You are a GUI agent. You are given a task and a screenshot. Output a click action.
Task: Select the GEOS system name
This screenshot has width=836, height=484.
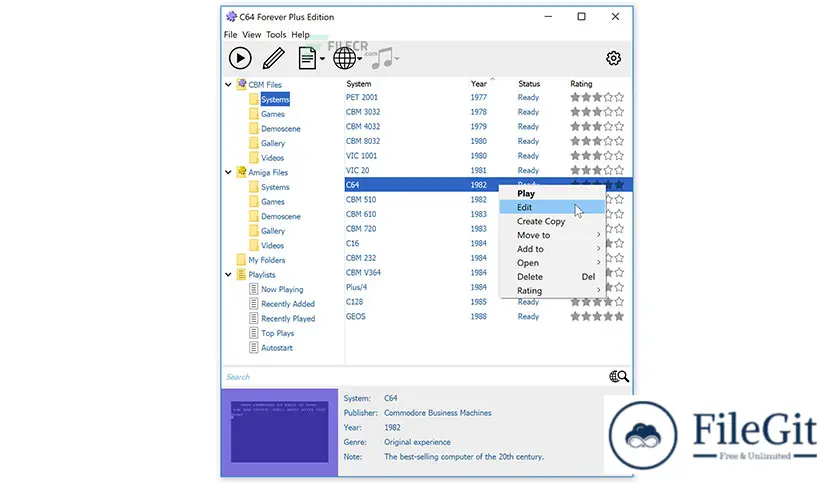tap(356, 316)
